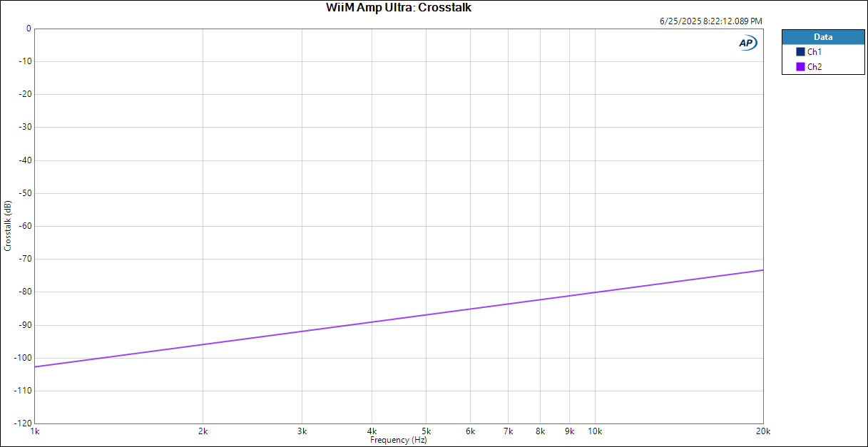Click the graph title WiiM Amp Ultra: Crosstalk

[x=399, y=8]
